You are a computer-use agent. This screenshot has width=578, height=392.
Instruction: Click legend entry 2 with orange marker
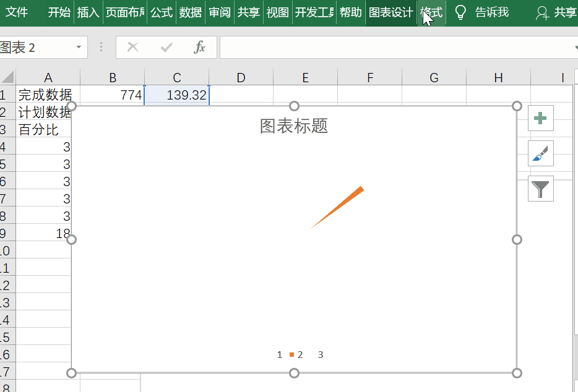tap(296, 355)
